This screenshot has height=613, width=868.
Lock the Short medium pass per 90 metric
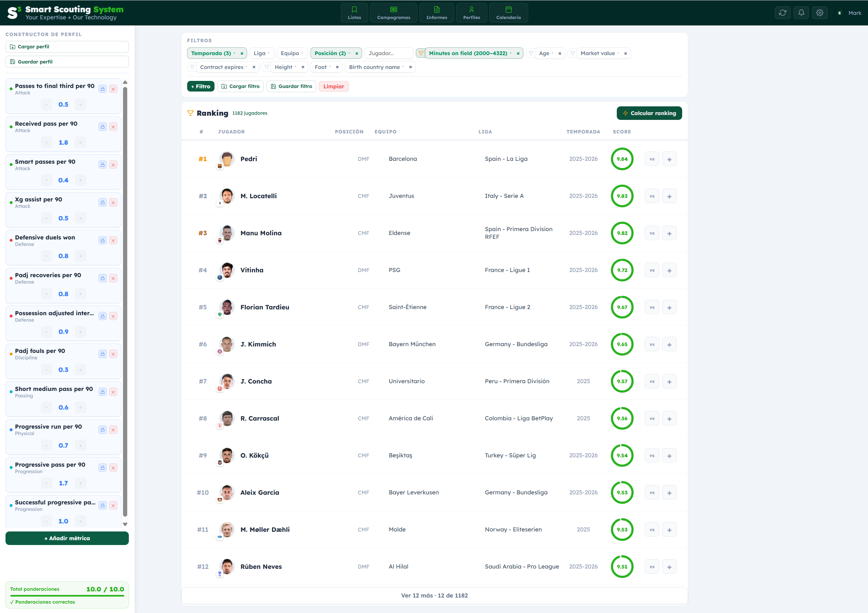(x=102, y=392)
